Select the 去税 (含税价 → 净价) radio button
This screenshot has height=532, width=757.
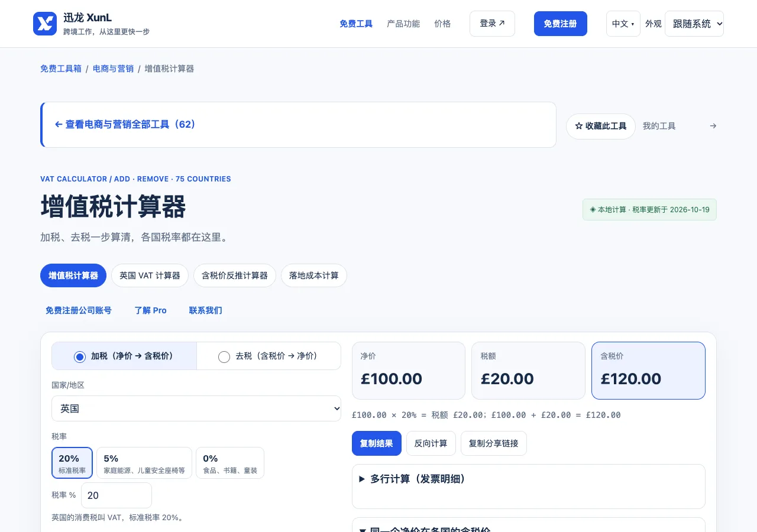click(x=224, y=356)
